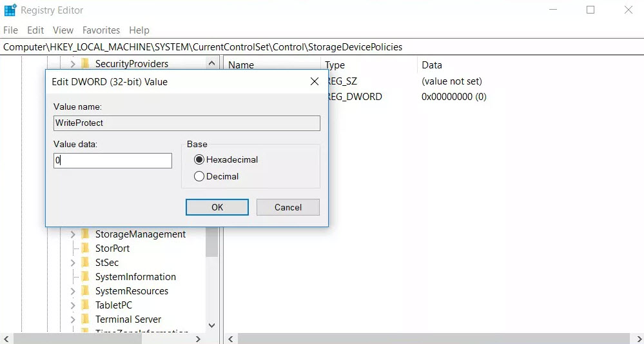
Task: Select Decimal base option
Action: 217,176
